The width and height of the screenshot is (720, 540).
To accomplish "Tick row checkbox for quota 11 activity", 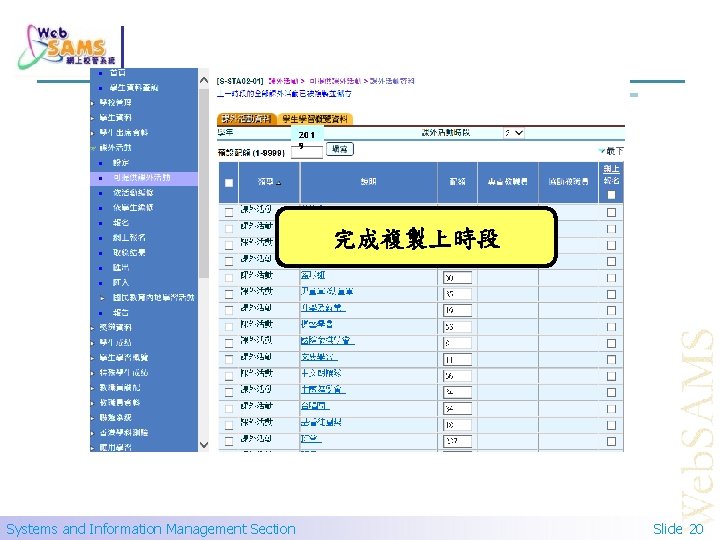I will pos(229,360).
